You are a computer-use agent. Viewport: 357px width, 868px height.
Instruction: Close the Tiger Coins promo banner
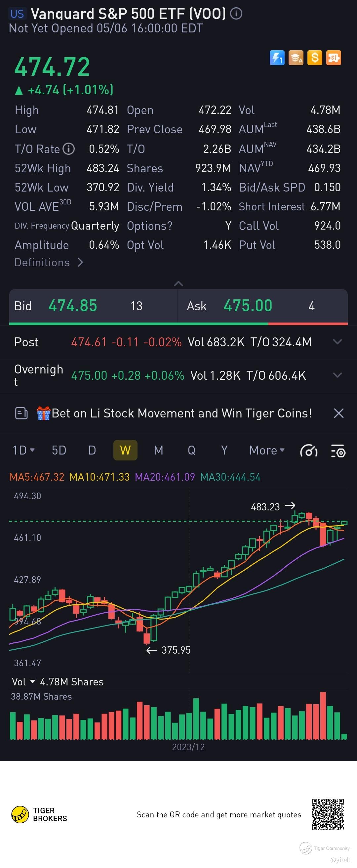338,413
